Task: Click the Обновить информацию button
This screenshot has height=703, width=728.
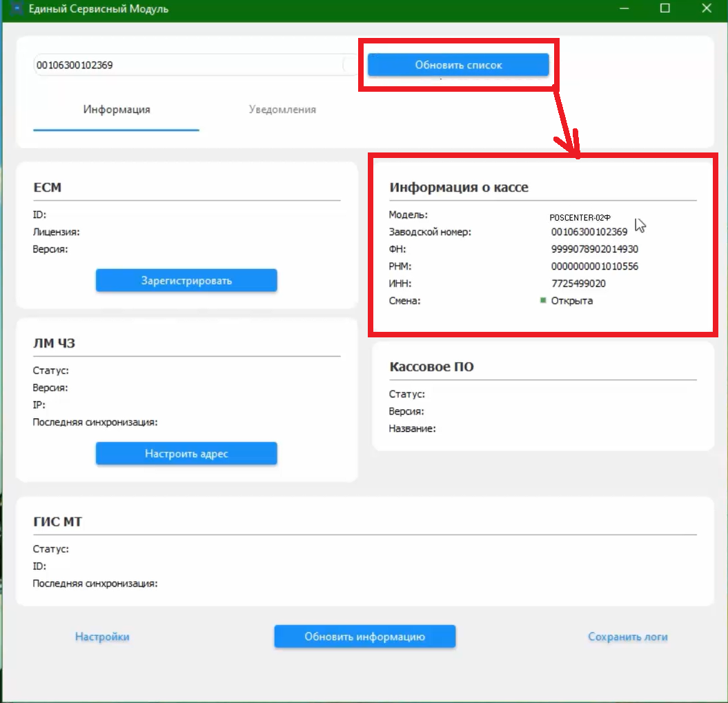Action: coord(364,637)
